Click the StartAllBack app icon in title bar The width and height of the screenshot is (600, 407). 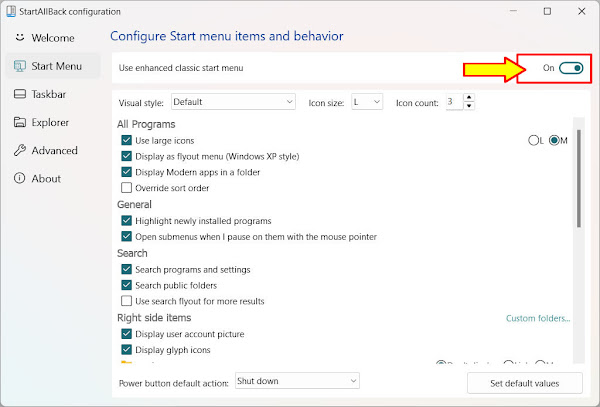pyautogui.click(x=11, y=11)
